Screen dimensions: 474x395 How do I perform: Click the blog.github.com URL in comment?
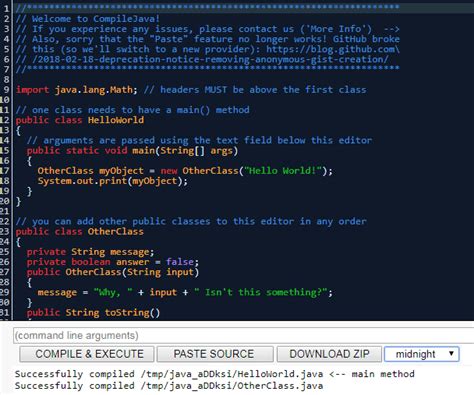coord(333,49)
